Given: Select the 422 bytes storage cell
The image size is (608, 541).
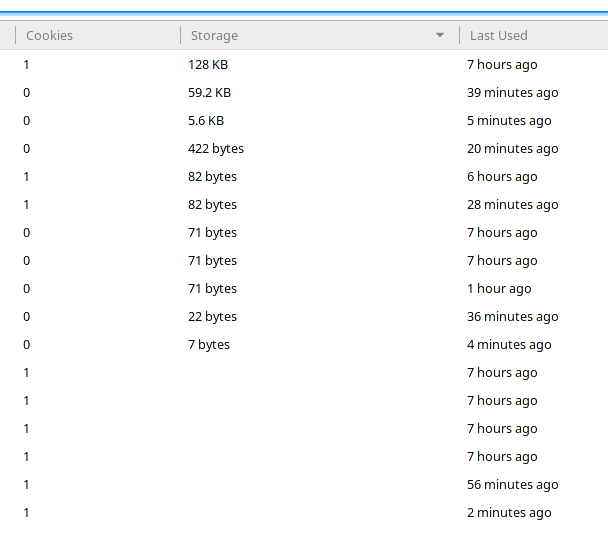Looking at the screenshot, I should pos(216,149).
